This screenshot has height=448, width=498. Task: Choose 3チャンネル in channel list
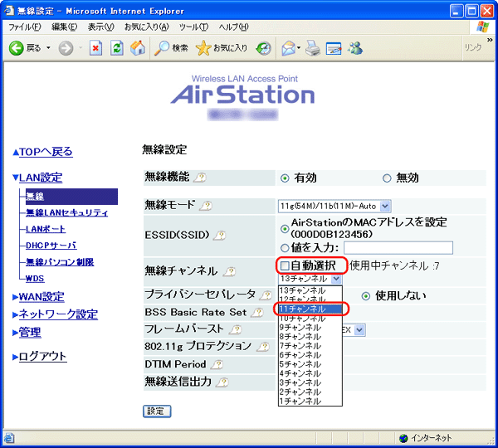310,382
